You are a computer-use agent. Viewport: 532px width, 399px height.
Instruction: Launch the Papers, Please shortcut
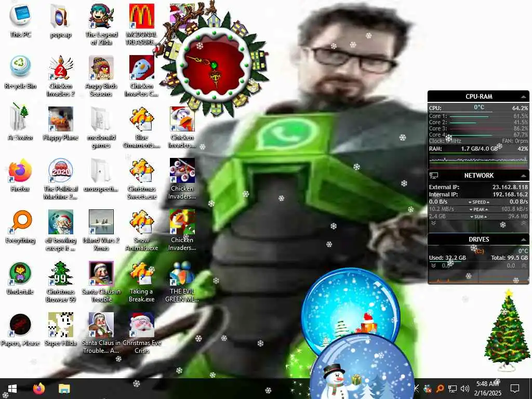(20, 329)
